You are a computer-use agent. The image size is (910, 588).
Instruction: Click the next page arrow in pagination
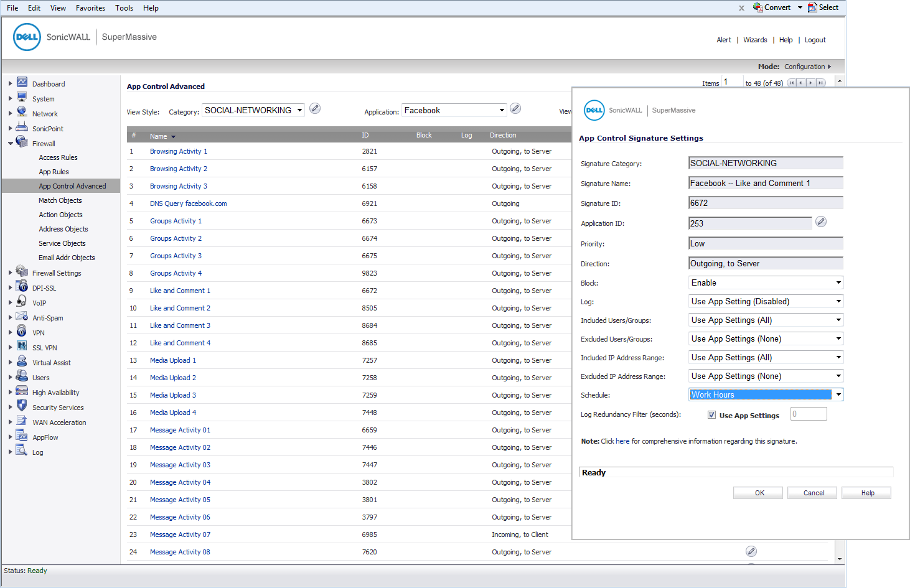pyautogui.click(x=810, y=83)
